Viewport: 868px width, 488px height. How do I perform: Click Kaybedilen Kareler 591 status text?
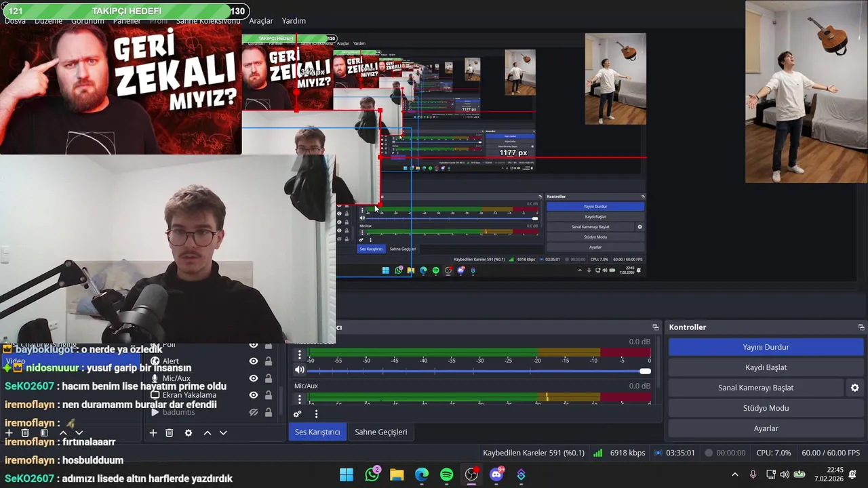[x=534, y=453]
